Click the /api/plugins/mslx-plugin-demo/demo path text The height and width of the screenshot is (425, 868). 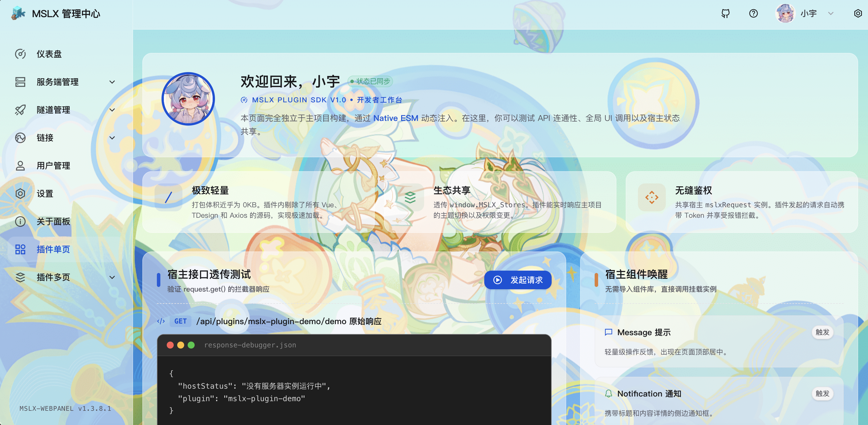271,321
